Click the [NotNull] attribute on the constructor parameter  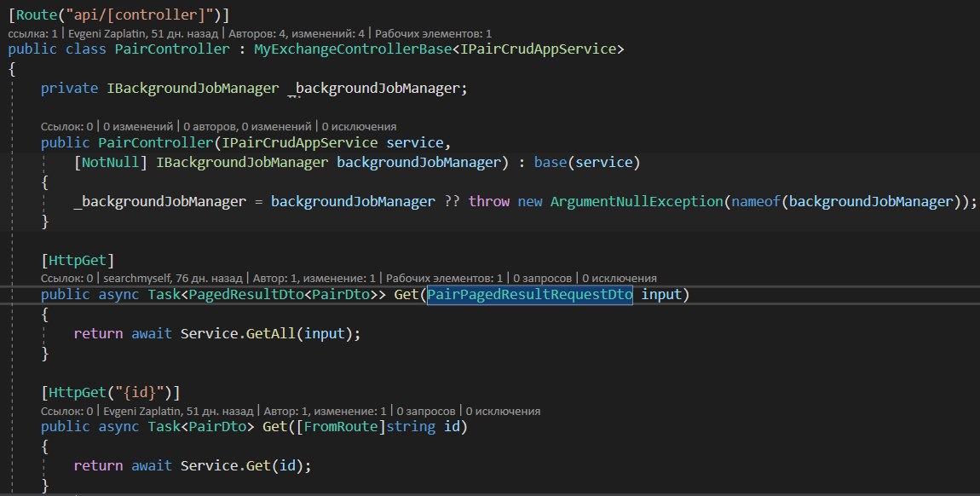point(111,163)
